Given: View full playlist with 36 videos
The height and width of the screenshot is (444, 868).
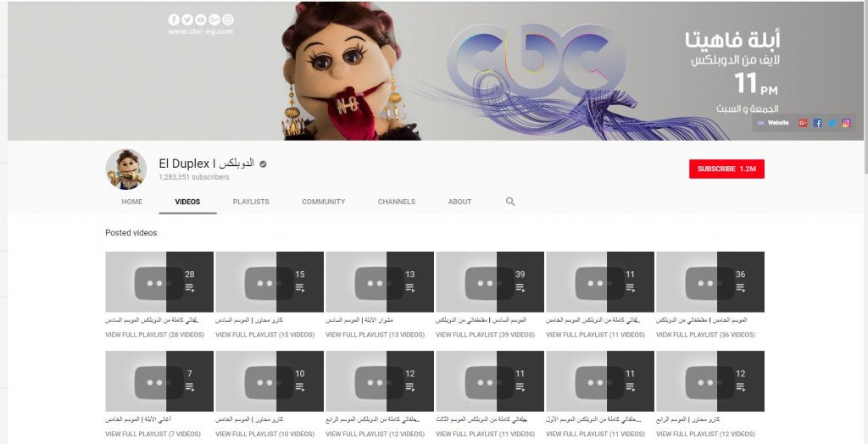Looking at the screenshot, I should tap(705, 335).
